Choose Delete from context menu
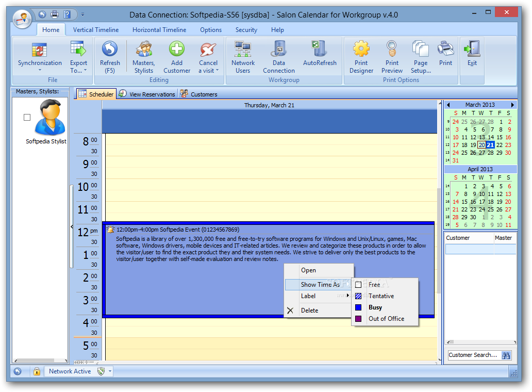The image size is (532, 392). 319,310
